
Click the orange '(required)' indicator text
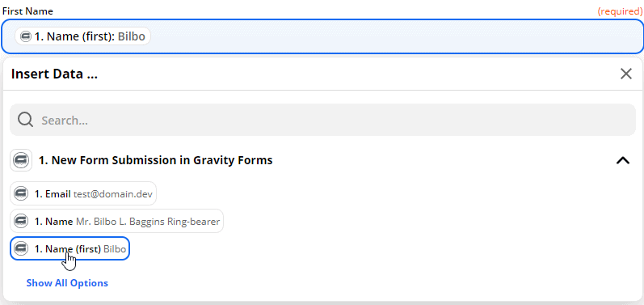point(621,11)
